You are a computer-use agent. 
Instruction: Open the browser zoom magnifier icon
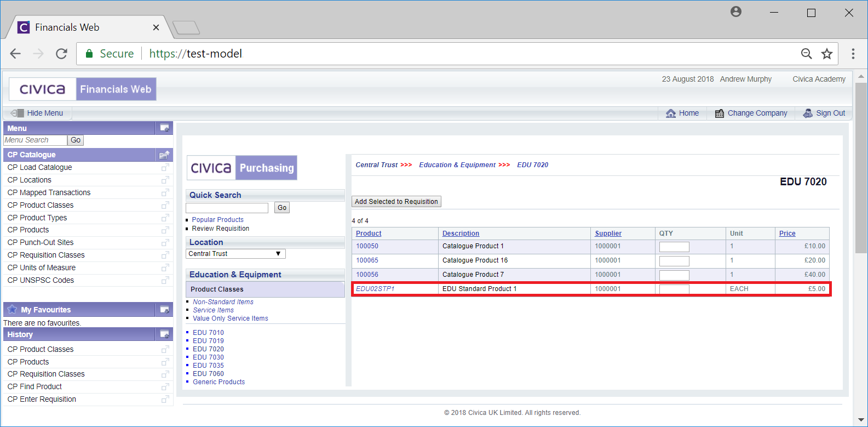[x=807, y=54]
